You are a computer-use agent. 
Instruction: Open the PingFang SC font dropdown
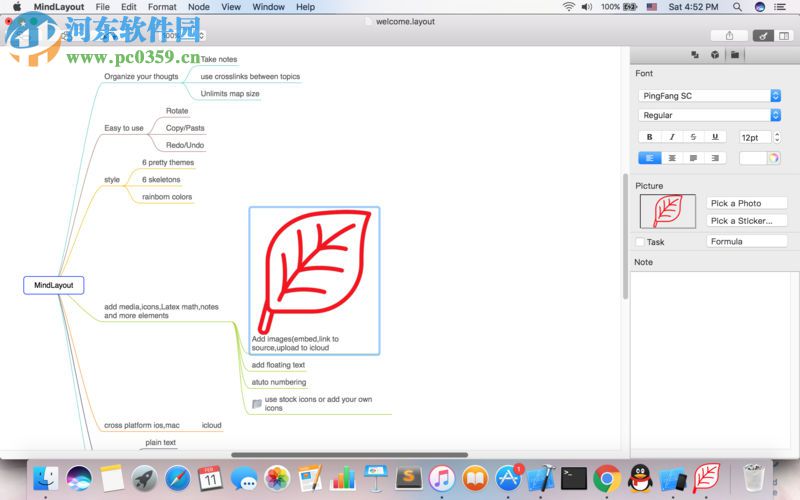pos(709,95)
